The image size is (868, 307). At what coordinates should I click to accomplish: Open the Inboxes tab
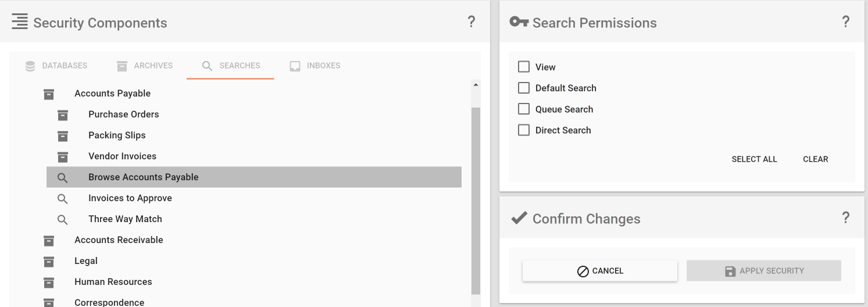tap(315, 66)
